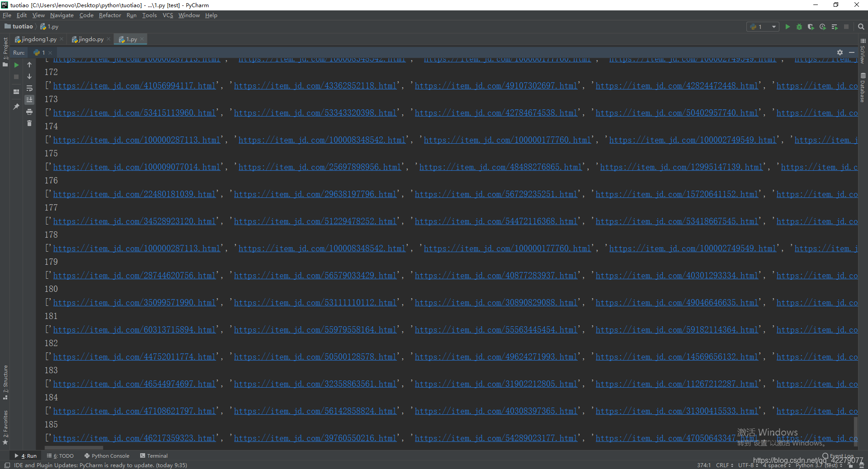Click the Hector inspector icon in the status bar

(x=862, y=465)
